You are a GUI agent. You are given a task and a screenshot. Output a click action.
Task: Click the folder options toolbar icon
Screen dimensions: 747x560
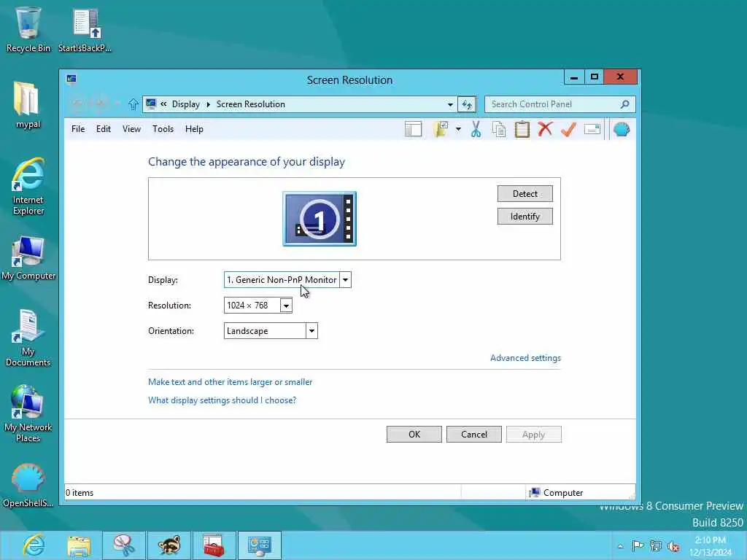coord(441,129)
